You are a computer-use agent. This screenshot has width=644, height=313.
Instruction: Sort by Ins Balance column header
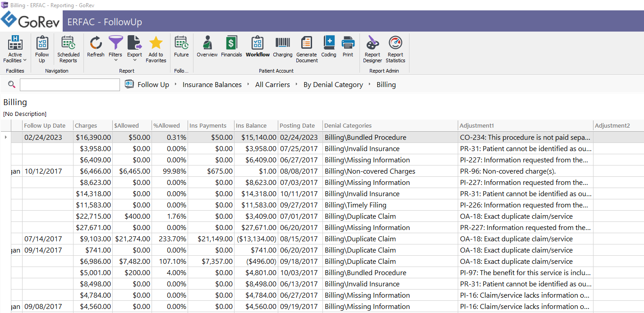(x=256, y=126)
